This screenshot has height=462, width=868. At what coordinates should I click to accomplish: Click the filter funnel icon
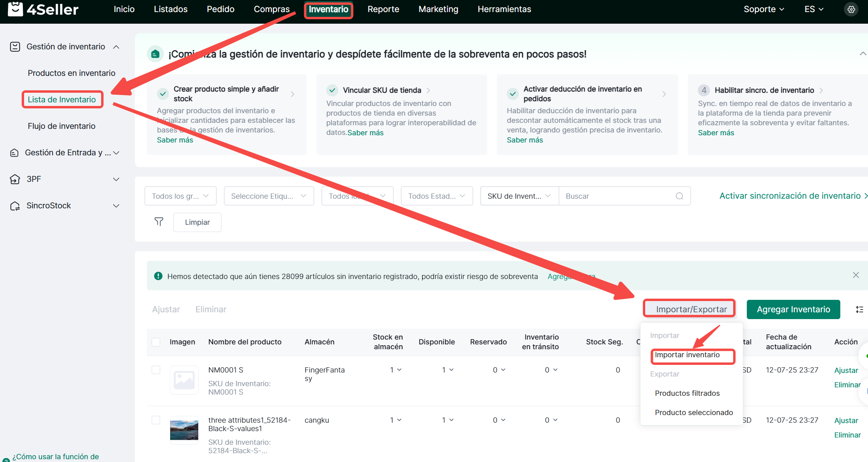[x=159, y=222]
